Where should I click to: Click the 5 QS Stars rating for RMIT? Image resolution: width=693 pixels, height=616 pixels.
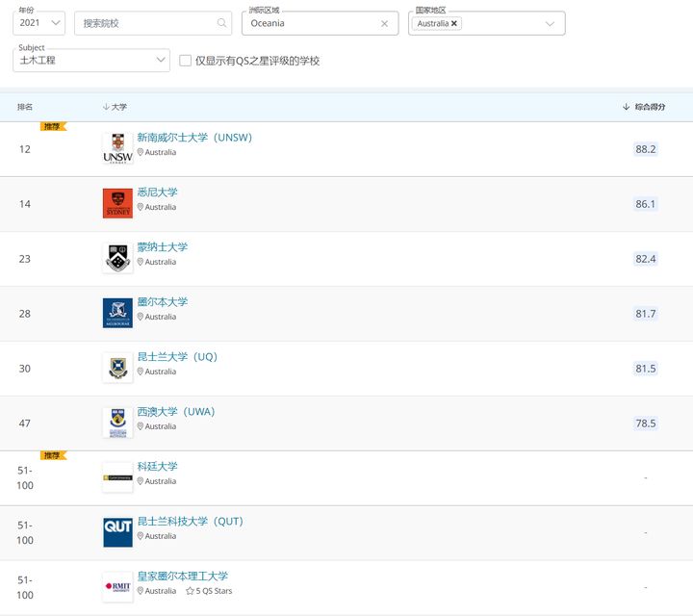[x=209, y=591]
